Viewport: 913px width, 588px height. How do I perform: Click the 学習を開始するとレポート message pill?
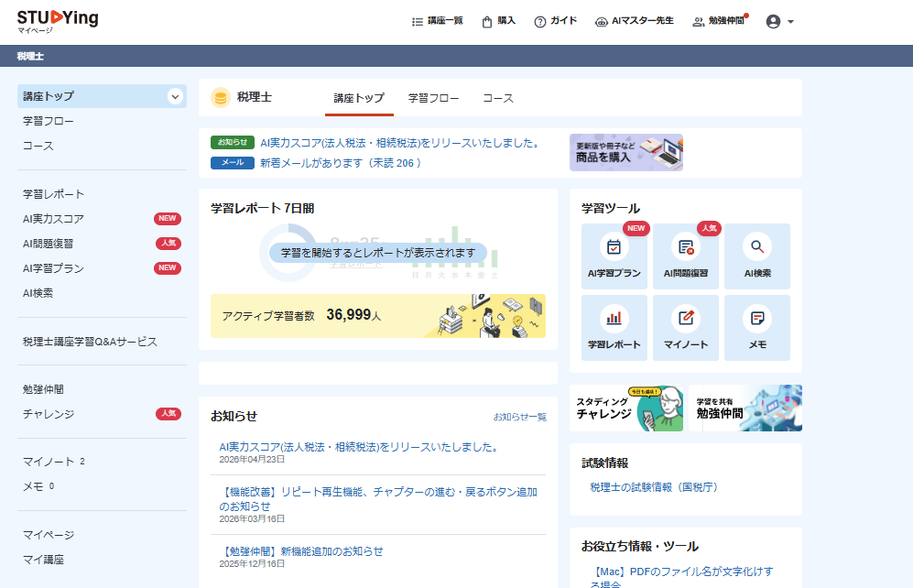378,253
